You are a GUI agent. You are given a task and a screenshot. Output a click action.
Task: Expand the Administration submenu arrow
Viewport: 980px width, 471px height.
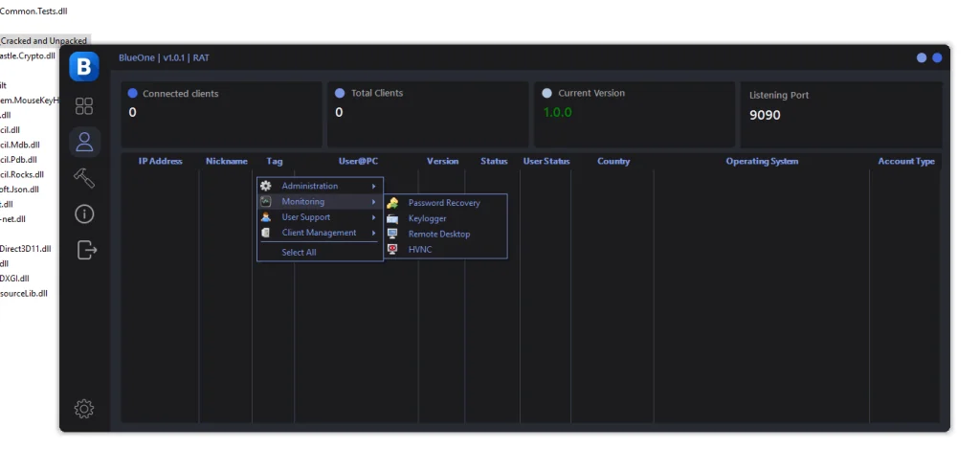[x=373, y=186]
